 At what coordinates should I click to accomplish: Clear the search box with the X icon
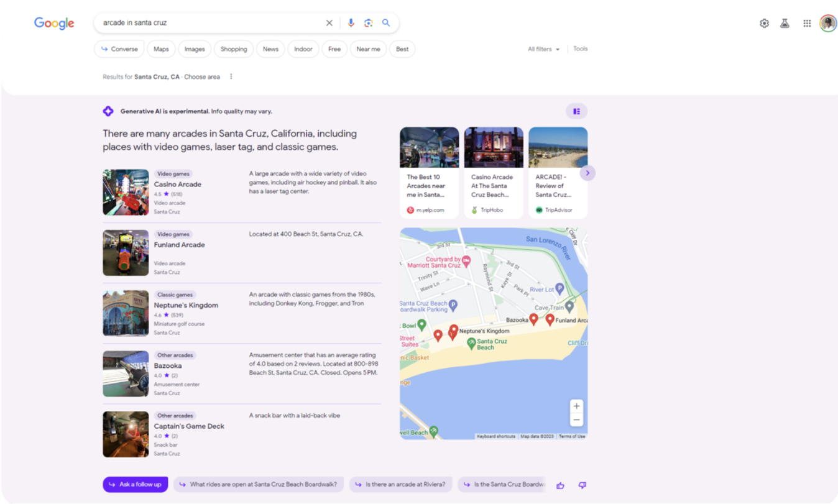pyautogui.click(x=329, y=22)
